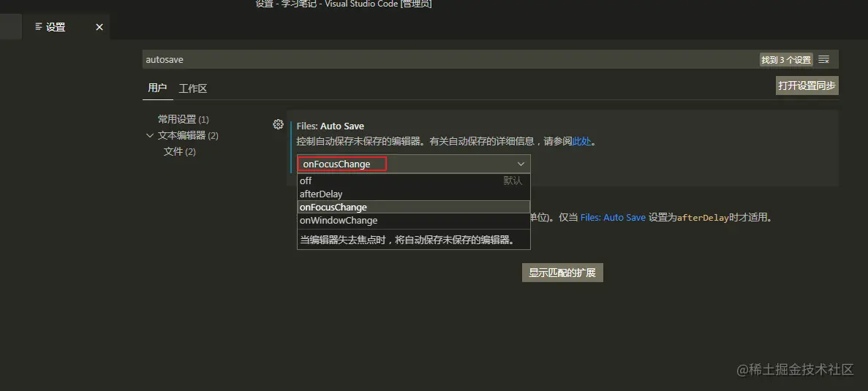Select 文件 (2) in settings tree

click(x=179, y=151)
